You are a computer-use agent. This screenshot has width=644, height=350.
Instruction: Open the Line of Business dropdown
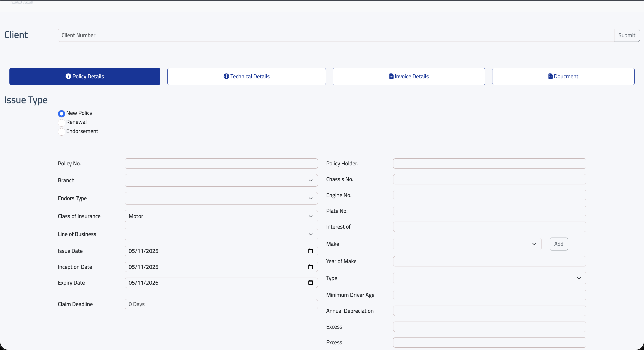(221, 234)
